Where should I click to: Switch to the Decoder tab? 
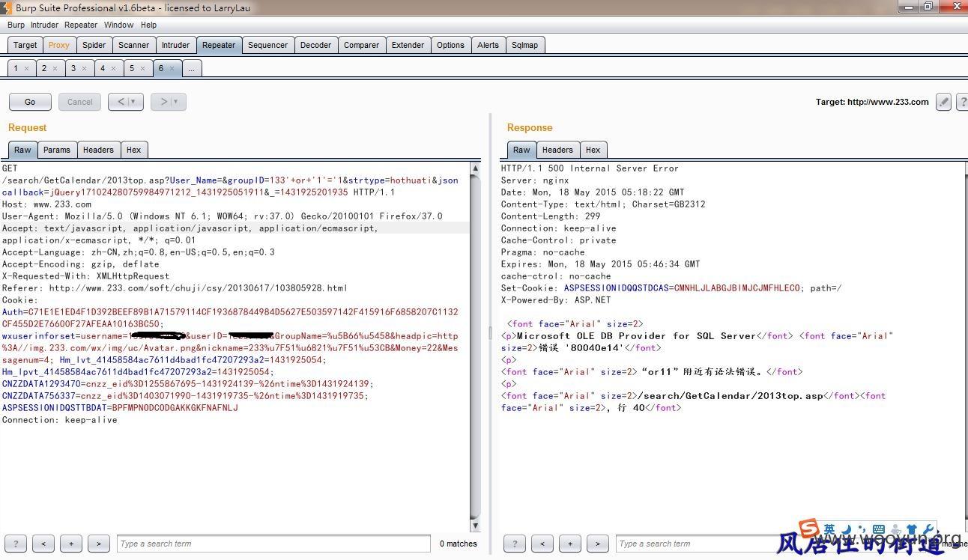tap(315, 45)
